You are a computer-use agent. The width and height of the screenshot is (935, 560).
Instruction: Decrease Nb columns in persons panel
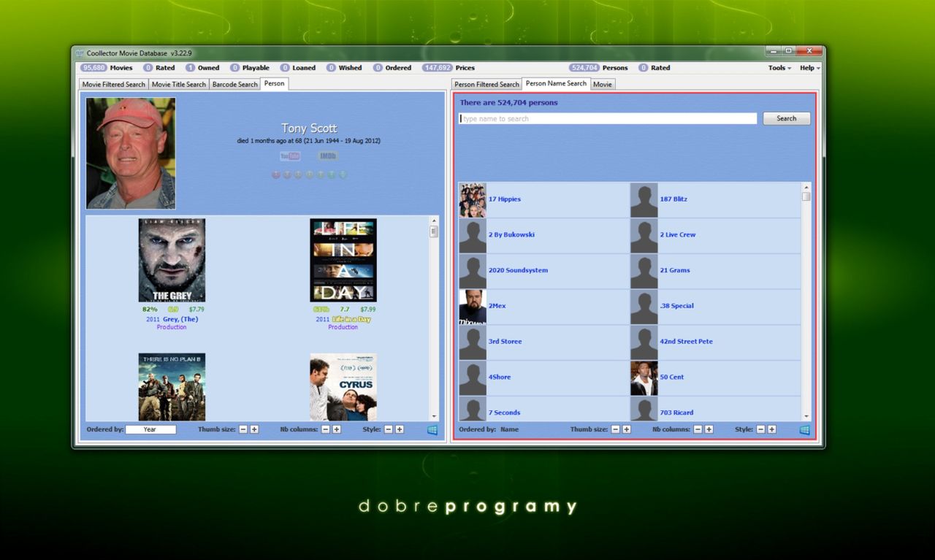click(x=698, y=429)
